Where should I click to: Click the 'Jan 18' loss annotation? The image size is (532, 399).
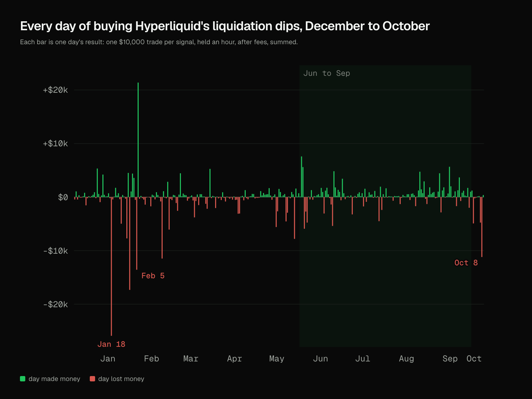click(x=111, y=344)
